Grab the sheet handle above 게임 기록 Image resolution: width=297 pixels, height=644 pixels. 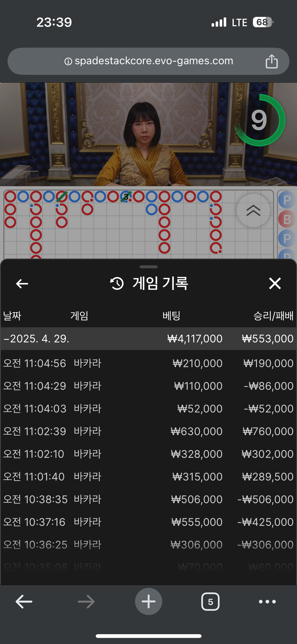(x=149, y=267)
